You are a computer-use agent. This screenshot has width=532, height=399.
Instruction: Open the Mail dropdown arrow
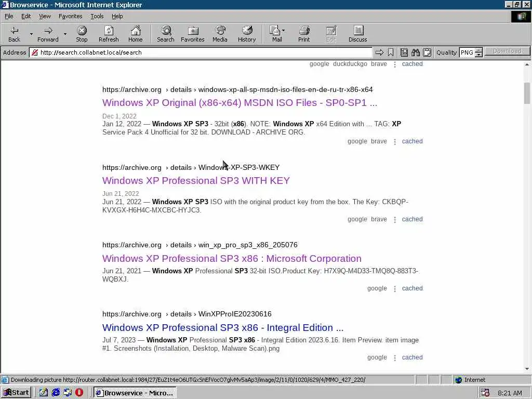pyautogui.click(x=284, y=31)
